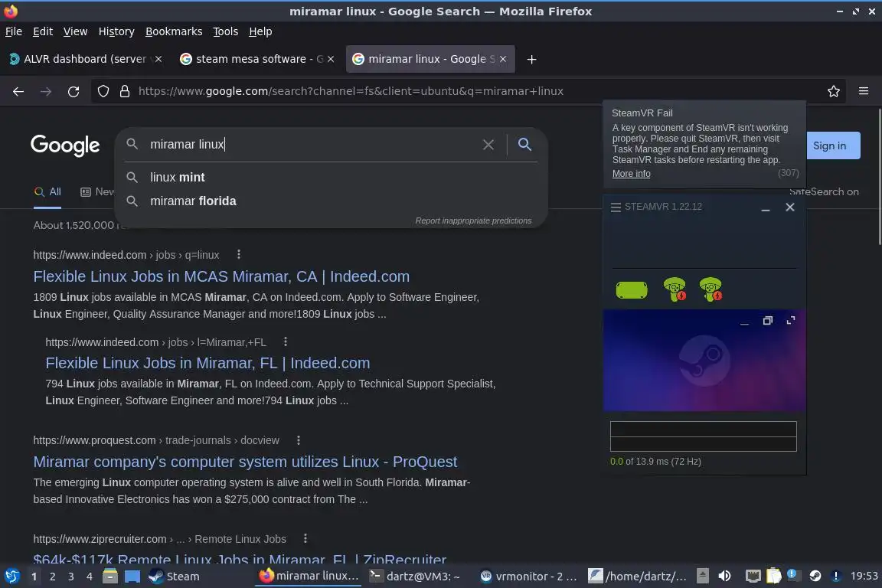Select the All search results tab
Viewport: 882px width, 588px height.
click(x=47, y=192)
